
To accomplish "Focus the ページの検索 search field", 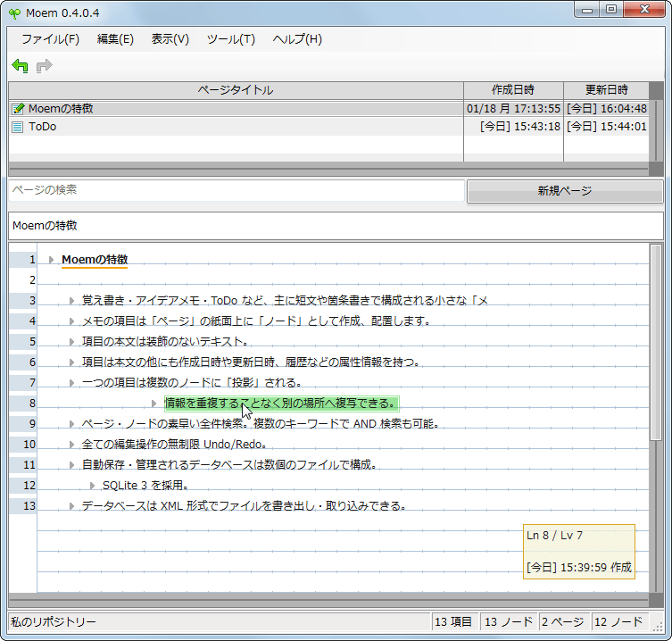I will pyautogui.click(x=236, y=190).
